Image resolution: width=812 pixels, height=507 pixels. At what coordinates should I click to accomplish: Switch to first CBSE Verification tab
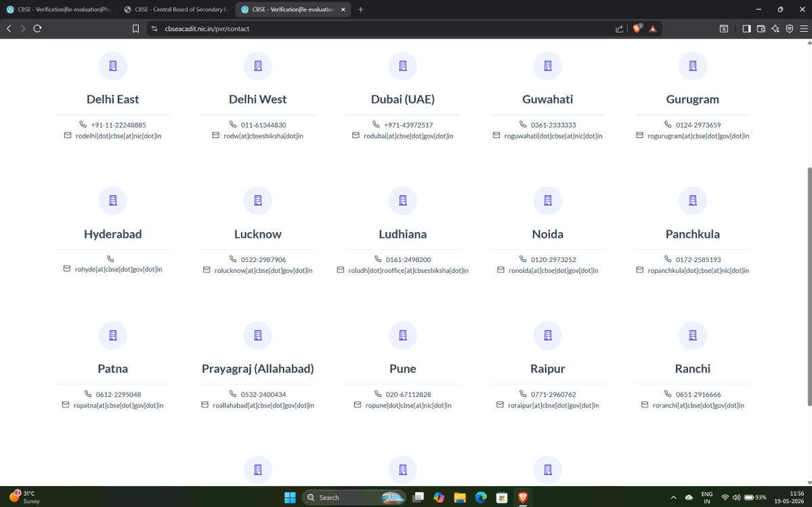(x=58, y=9)
